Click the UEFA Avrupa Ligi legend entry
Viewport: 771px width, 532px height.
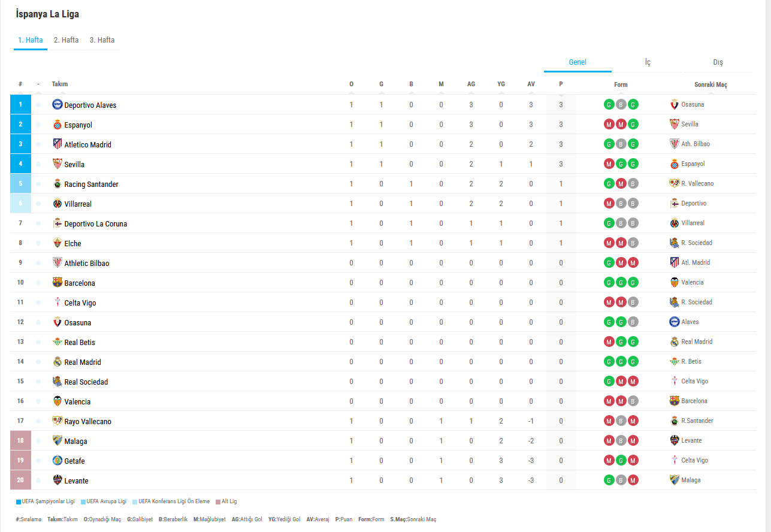pyautogui.click(x=104, y=501)
